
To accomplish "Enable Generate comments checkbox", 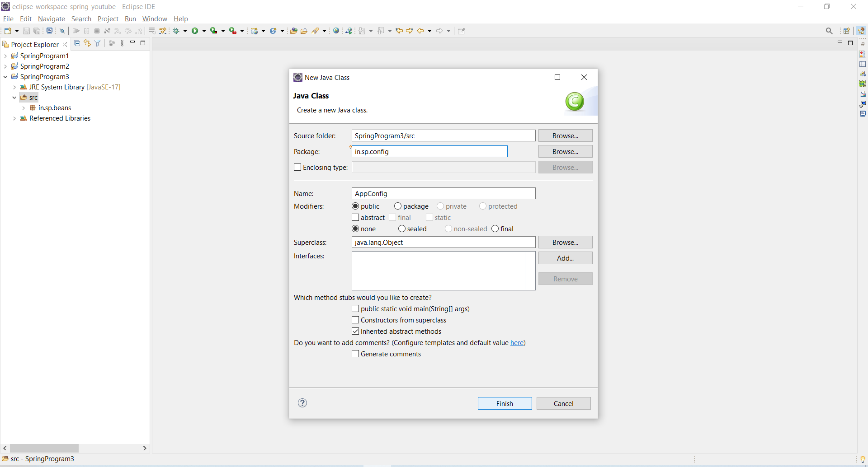I will point(355,354).
